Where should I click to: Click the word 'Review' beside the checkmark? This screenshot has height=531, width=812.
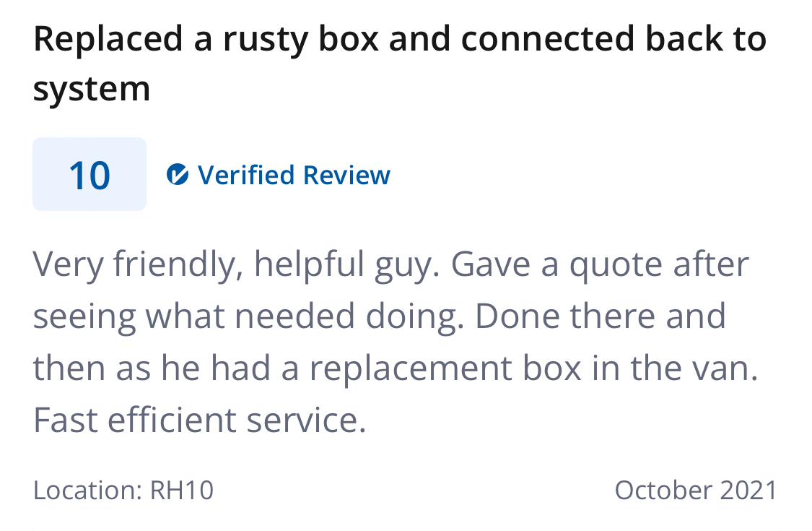tap(346, 175)
